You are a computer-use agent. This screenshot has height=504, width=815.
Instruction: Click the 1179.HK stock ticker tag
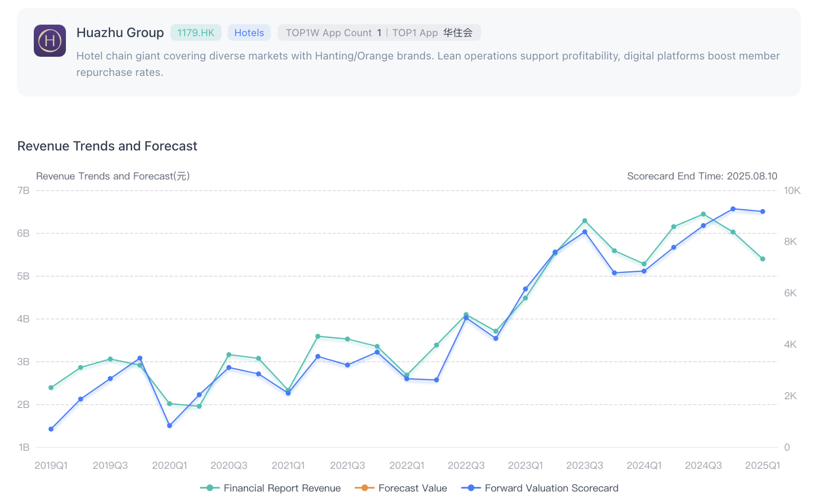pos(196,32)
